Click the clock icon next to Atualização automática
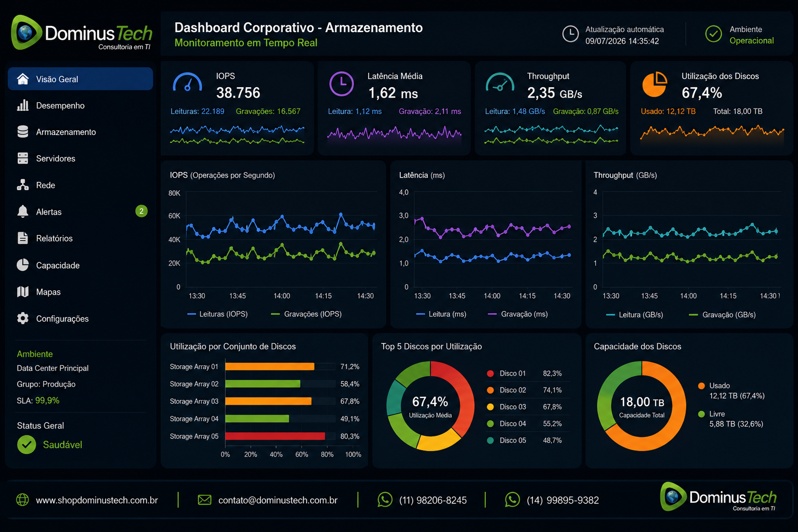The width and height of the screenshot is (798, 532). pos(570,34)
